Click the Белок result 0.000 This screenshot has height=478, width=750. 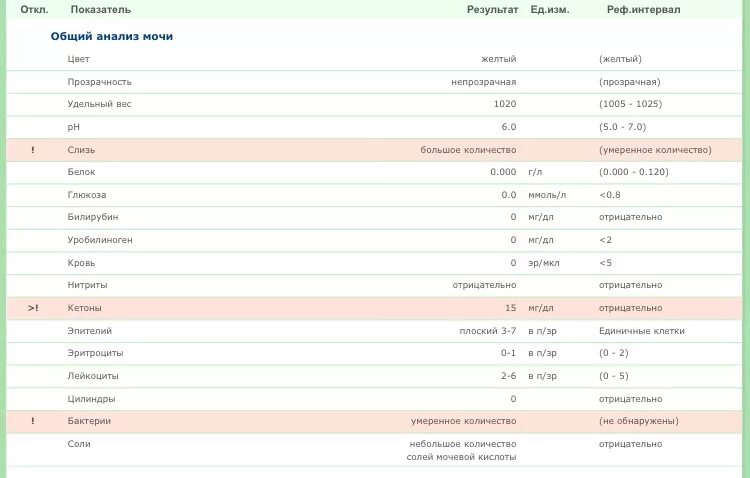point(503,172)
